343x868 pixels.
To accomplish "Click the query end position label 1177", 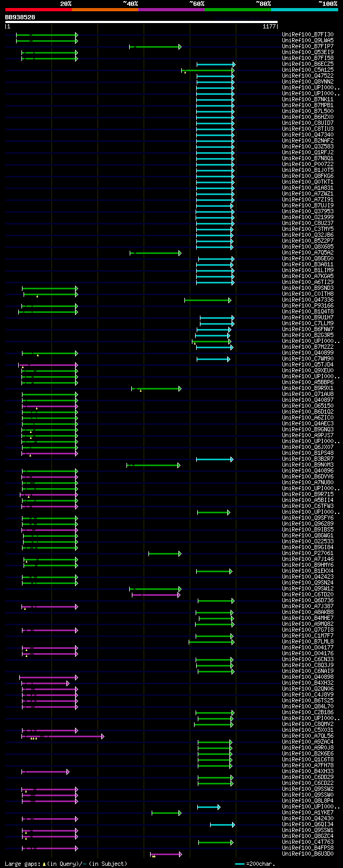I will coord(269,26).
